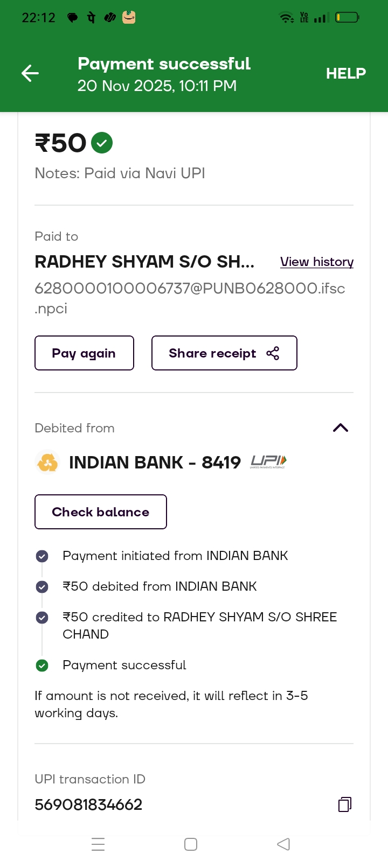The width and height of the screenshot is (388, 868).
Task: Tap the ₹50 debited from INDIAN BANK step
Action: click(160, 586)
